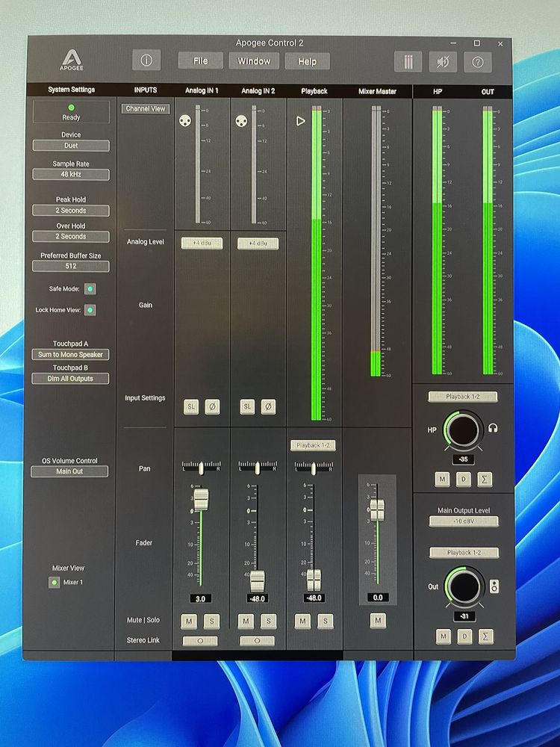Mute the Playback channel
Image resolution: width=560 pixels, height=747 pixels.
[x=302, y=622]
